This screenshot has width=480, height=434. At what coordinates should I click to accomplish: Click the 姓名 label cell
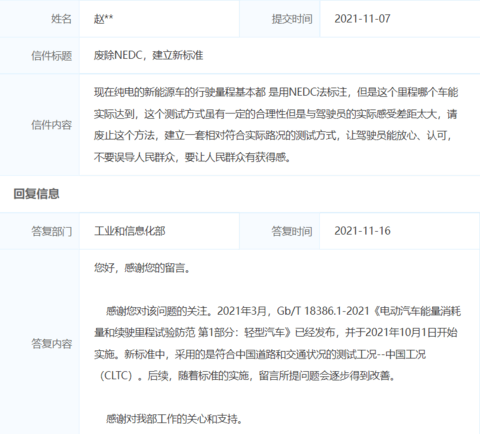(40, 19)
